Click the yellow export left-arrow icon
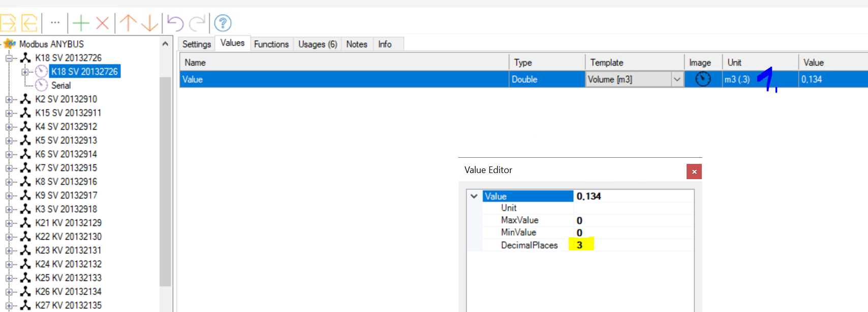The height and width of the screenshot is (312, 868). (29, 23)
